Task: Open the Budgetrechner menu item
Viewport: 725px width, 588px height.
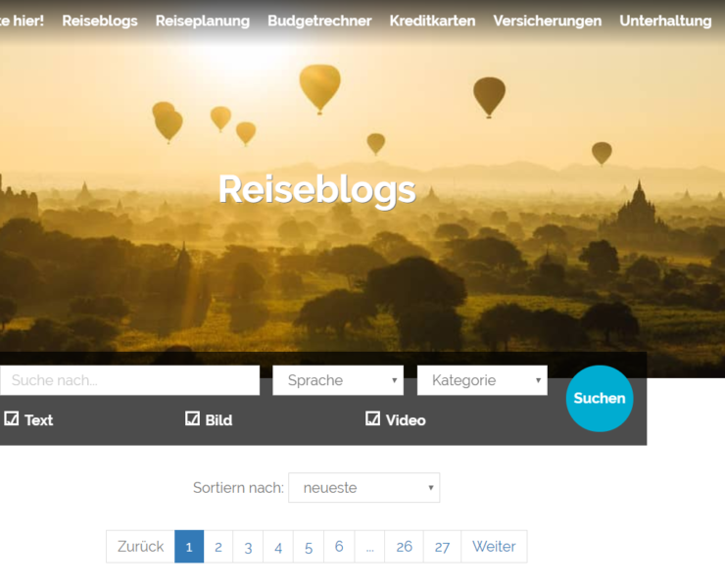Action: pyautogui.click(x=319, y=21)
